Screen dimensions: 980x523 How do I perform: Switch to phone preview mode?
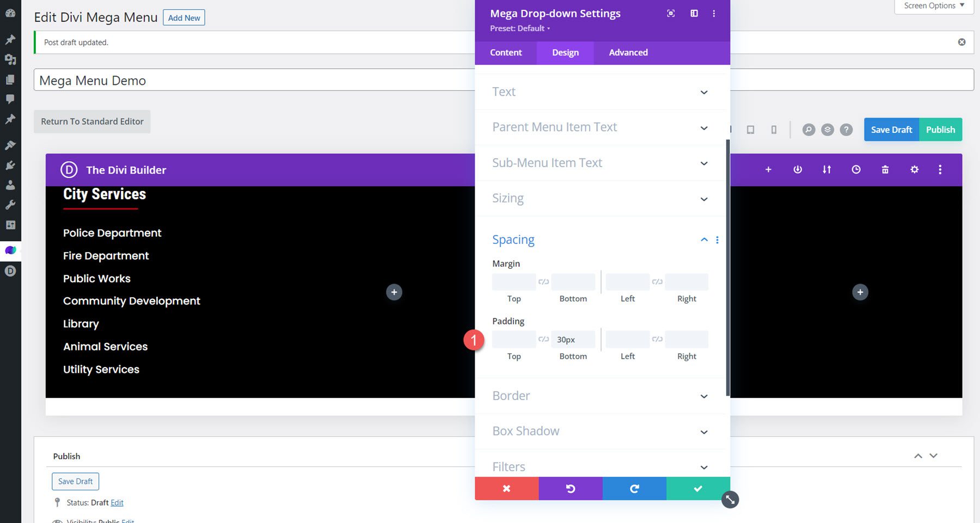point(774,130)
